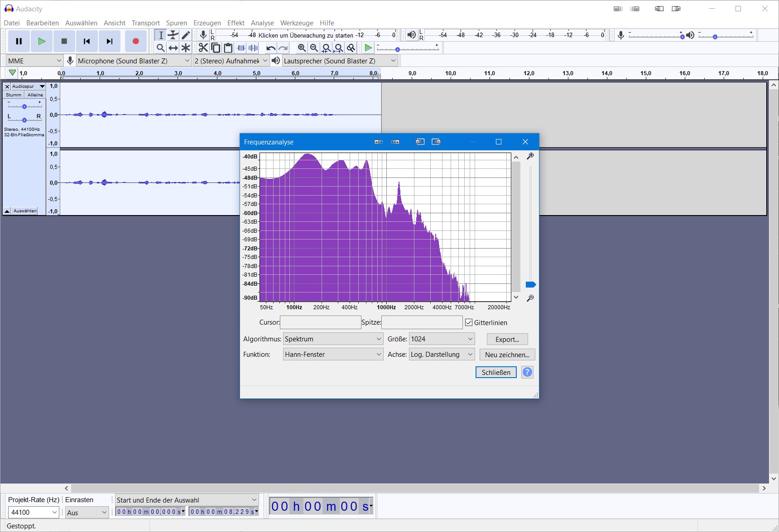Click the timeline options green triangle
The image size is (779, 532).
(x=12, y=73)
